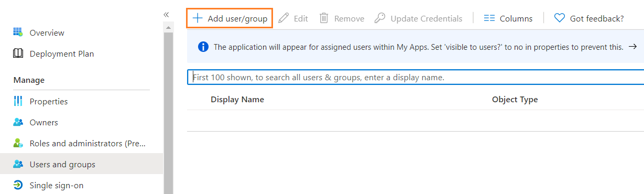Click the Add user/group plus icon
Screen dimensions: 644x194
(197, 18)
